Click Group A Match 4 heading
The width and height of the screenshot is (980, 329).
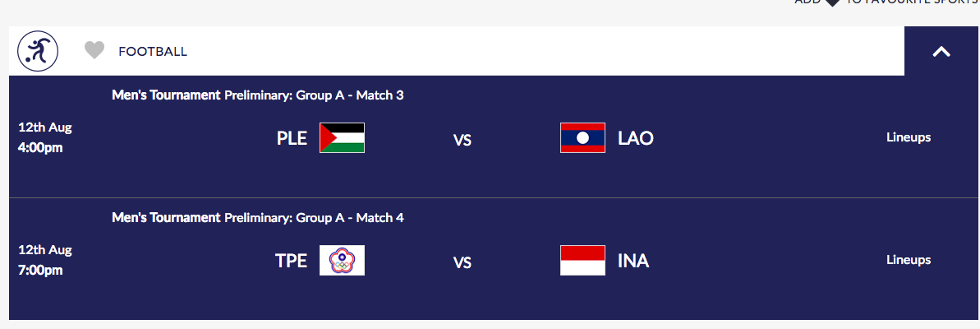pyautogui.click(x=257, y=218)
